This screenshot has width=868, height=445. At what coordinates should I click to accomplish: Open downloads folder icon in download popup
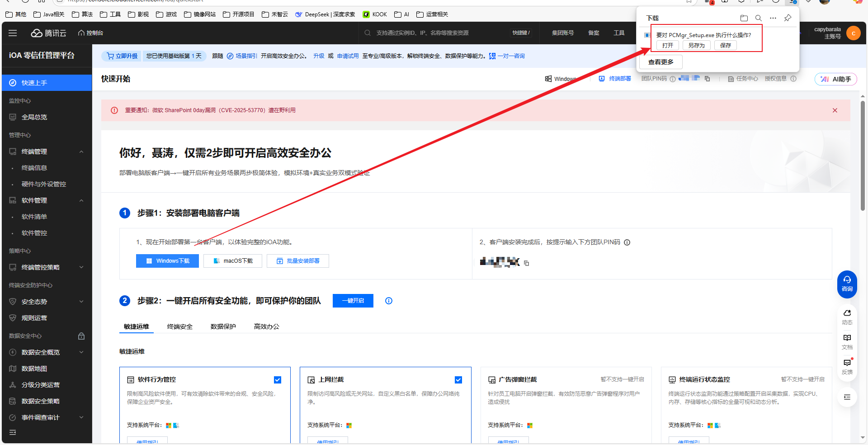pos(744,18)
